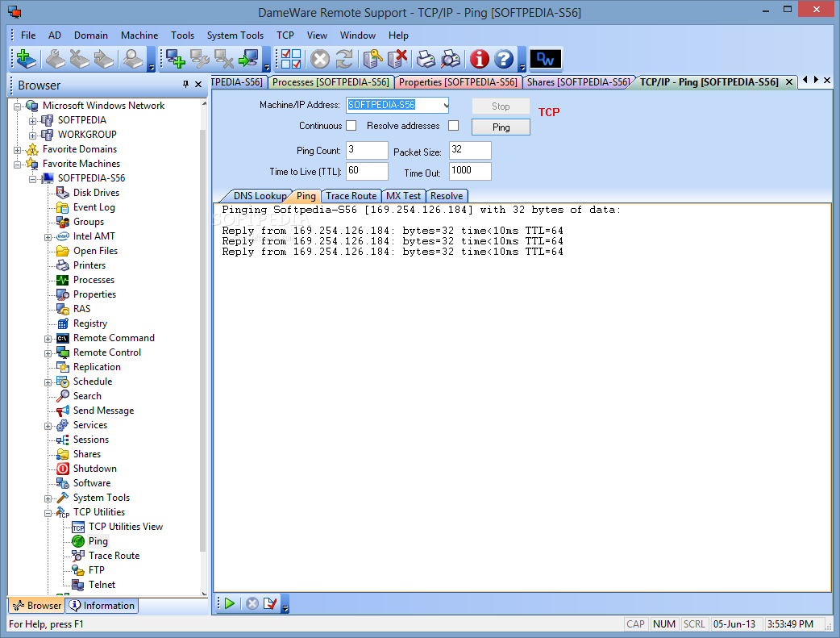Image resolution: width=840 pixels, height=638 pixels.
Task: Collapse the TCP Utilities node
Action: pyautogui.click(x=48, y=513)
